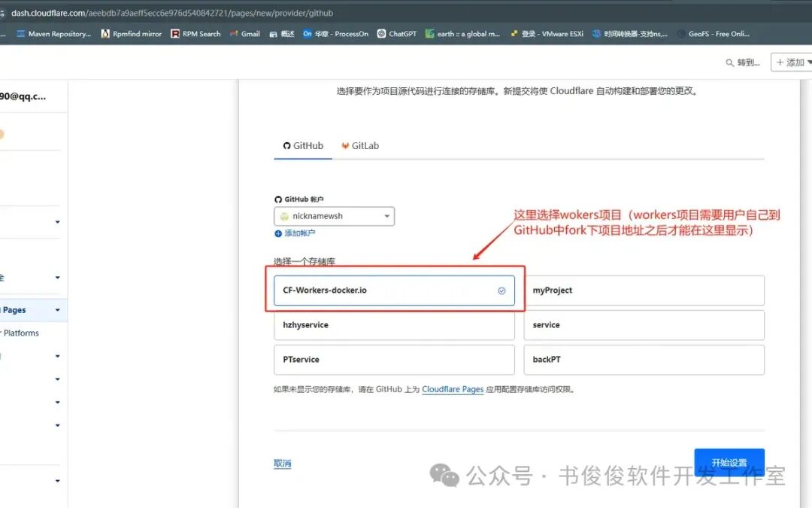Open ChatGPT bookmark
The width and height of the screenshot is (812, 508).
click(x=397, y=34)
